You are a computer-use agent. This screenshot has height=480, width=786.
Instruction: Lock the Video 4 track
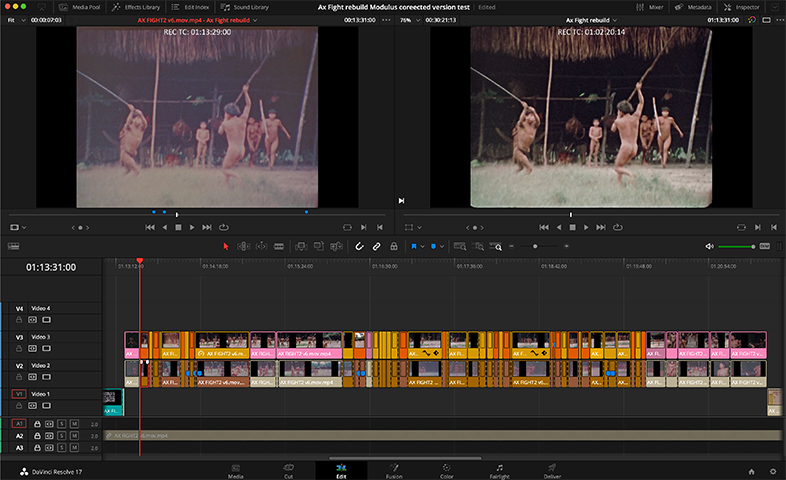click(x=19, y=320)
